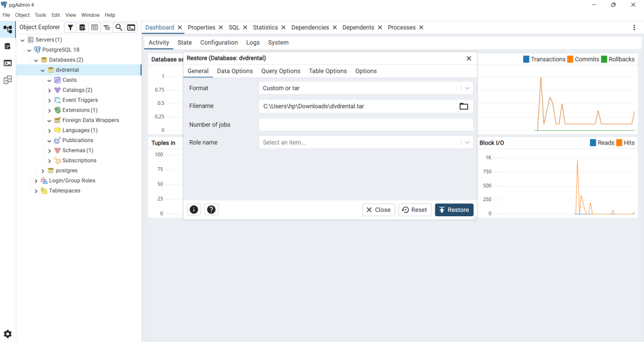644x342 pixels.
Task: Open the Query Tool workspace sidebar icon
Action: (x=8, y=47)
